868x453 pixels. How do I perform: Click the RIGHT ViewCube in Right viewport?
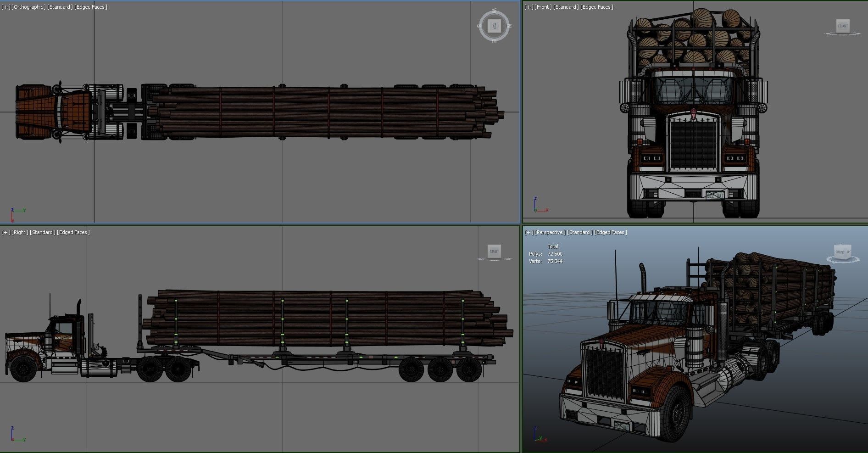point(494,251)
